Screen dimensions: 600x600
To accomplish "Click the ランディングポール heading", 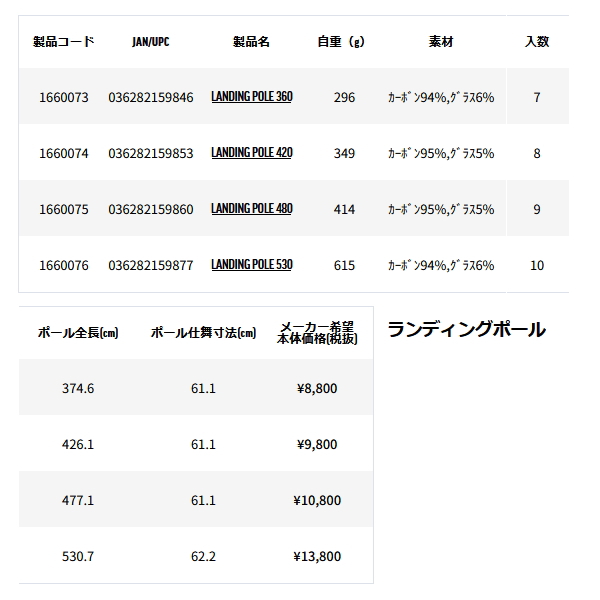I will point(466,329).
